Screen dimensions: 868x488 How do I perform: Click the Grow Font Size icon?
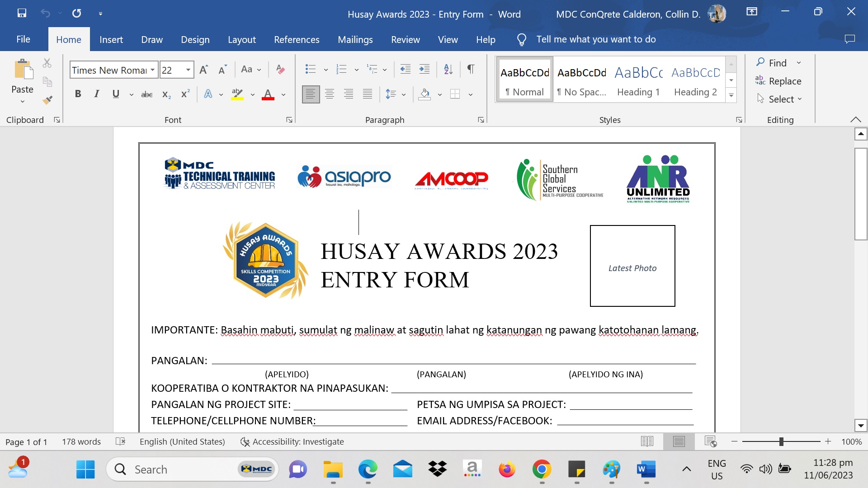point(203,70)
